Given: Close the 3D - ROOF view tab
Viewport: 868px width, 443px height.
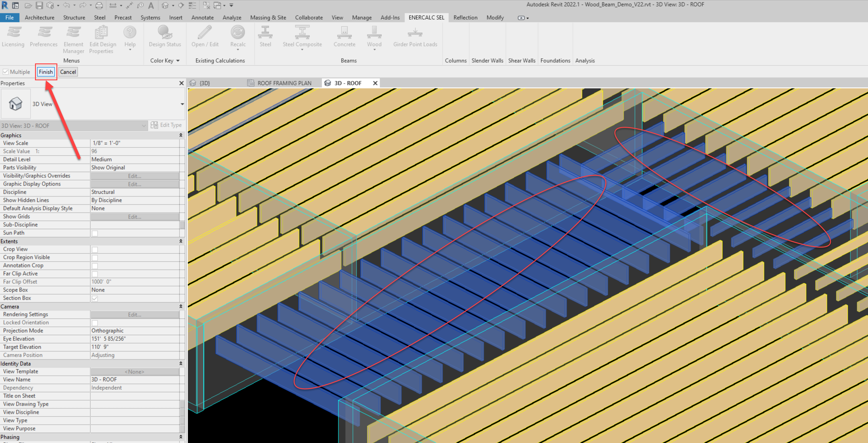Looking at the screenshot, I should 375,83.
